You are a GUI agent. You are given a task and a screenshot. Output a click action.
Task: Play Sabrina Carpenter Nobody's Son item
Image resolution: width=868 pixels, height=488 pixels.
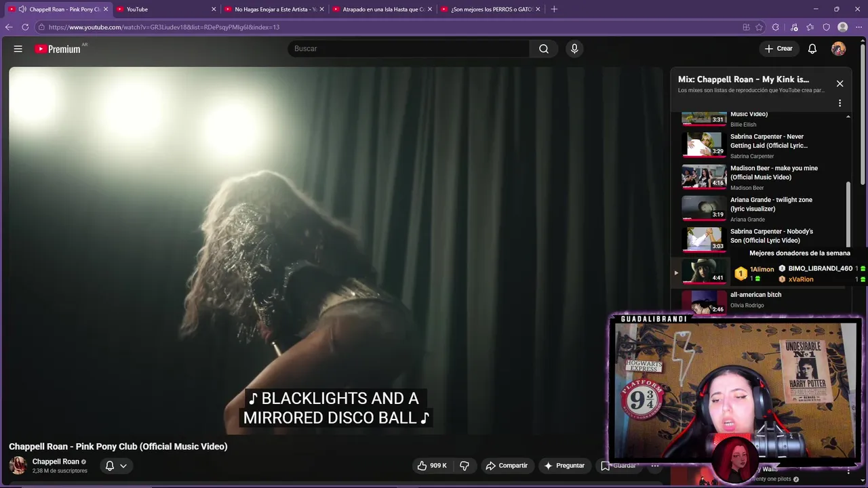pos(759,240)
